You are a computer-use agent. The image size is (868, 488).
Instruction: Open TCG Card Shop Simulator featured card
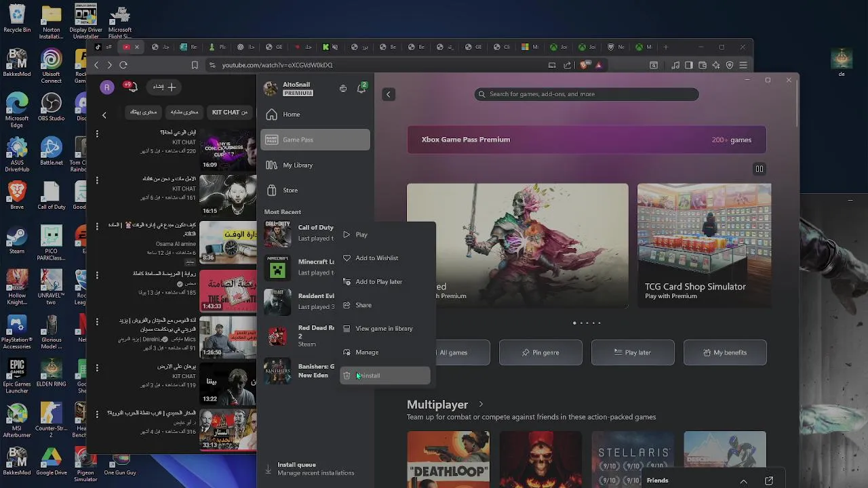[704, 245]
